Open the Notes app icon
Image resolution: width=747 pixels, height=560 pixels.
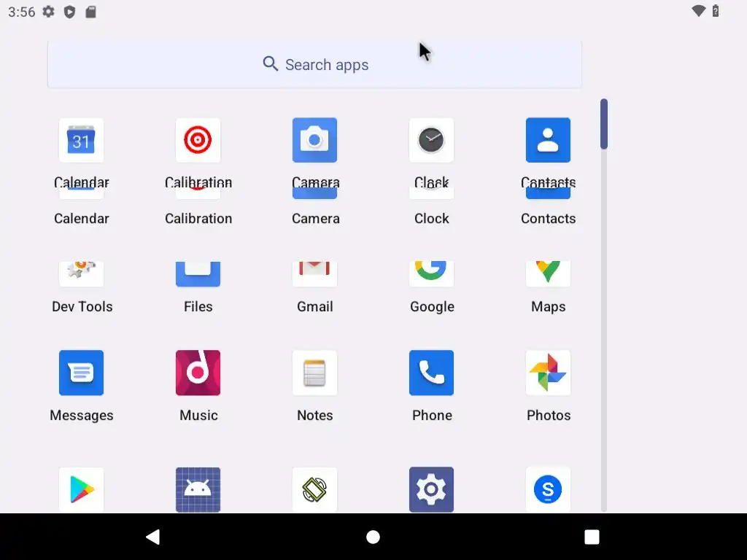(x=314, y=373)
